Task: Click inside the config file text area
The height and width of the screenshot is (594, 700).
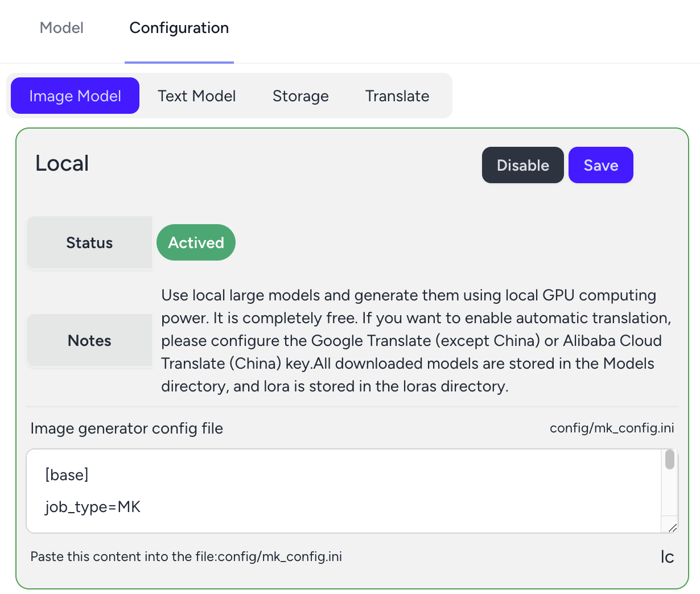Action: [x=344, y=491]
